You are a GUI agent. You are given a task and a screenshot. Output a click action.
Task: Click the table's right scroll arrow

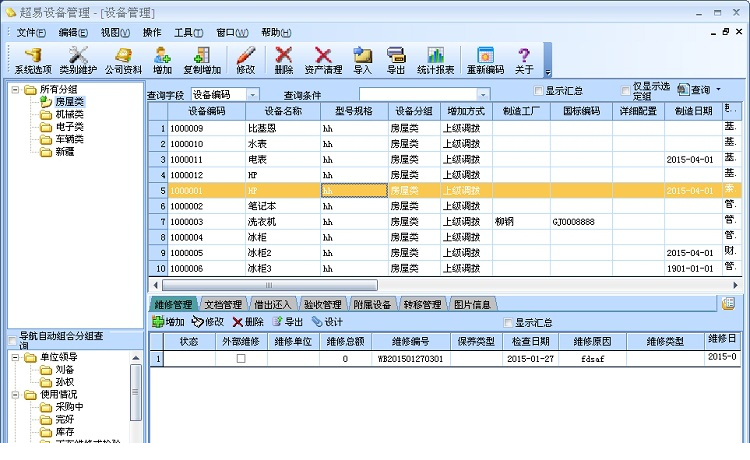point(735,285)
